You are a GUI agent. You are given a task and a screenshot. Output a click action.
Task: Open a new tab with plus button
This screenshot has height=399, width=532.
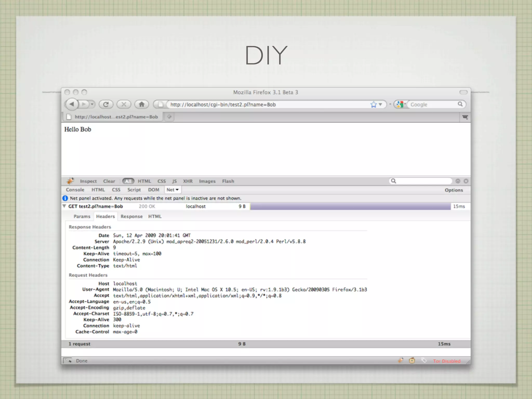pyautogui.click(x=169, y=117)
